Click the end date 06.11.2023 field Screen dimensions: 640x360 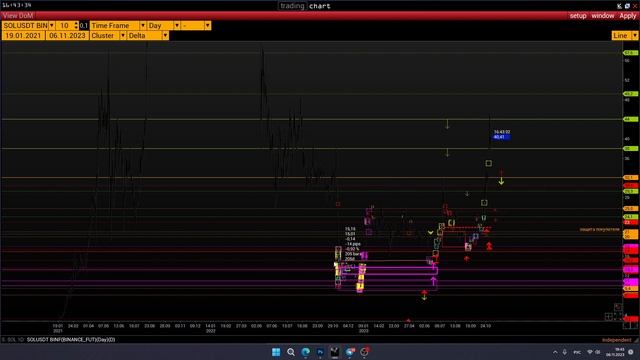click(x=67, y=36)
